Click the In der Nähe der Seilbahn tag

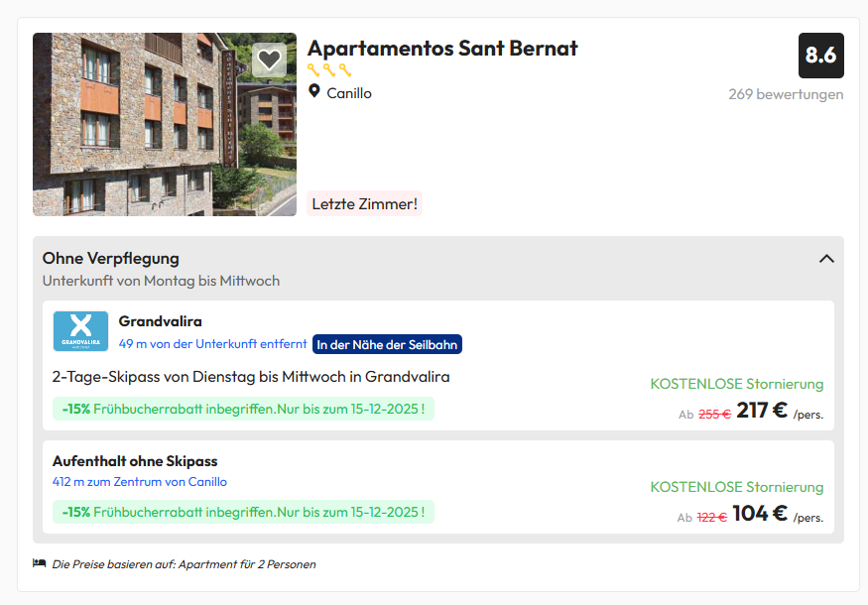(x=387, y=344)
